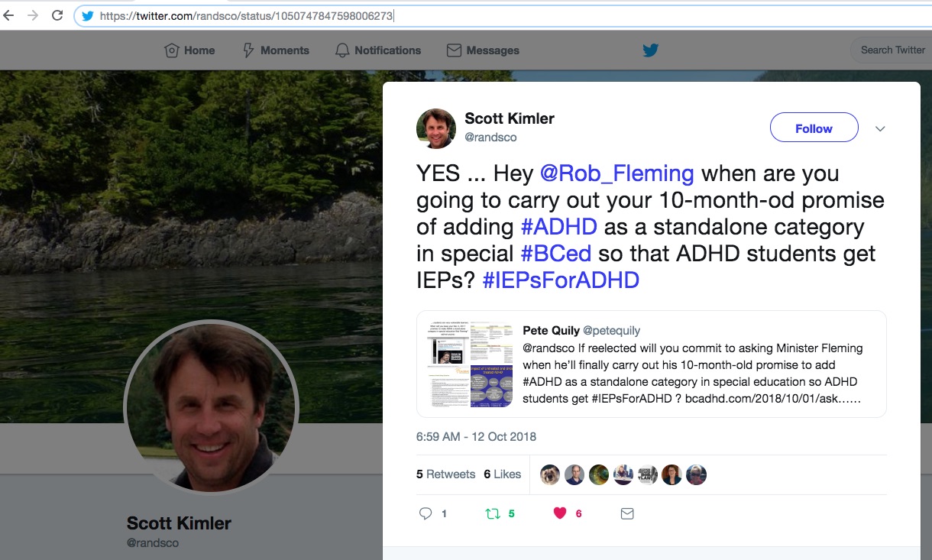Open the Moments tab
This screenshot has height=560, width=932.
click(x=276, y=50)
